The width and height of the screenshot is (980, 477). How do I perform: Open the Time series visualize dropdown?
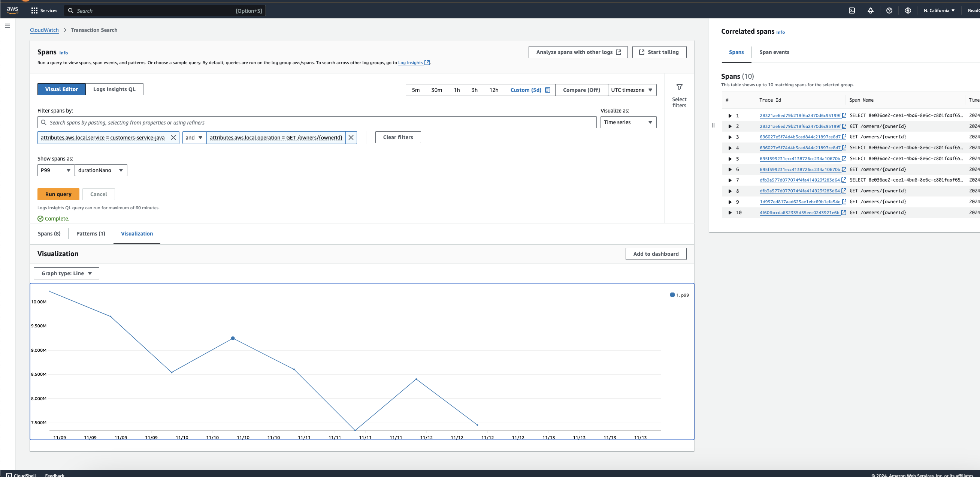coord(628,122)
